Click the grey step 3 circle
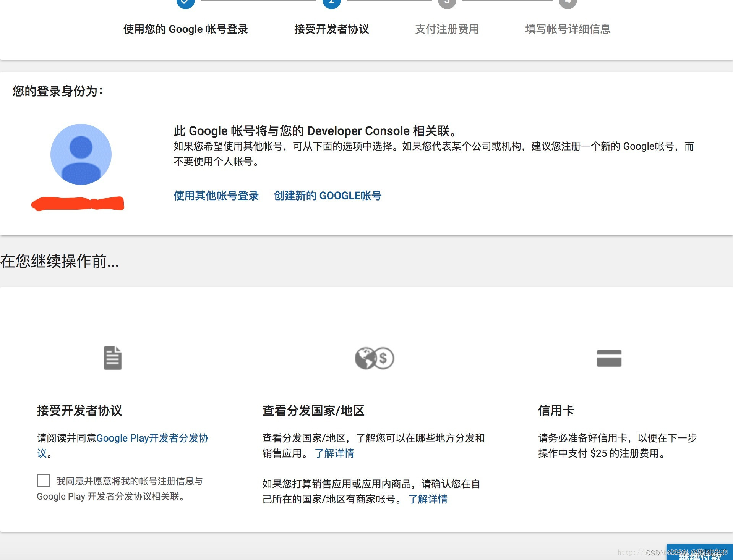 pos(447,2)
